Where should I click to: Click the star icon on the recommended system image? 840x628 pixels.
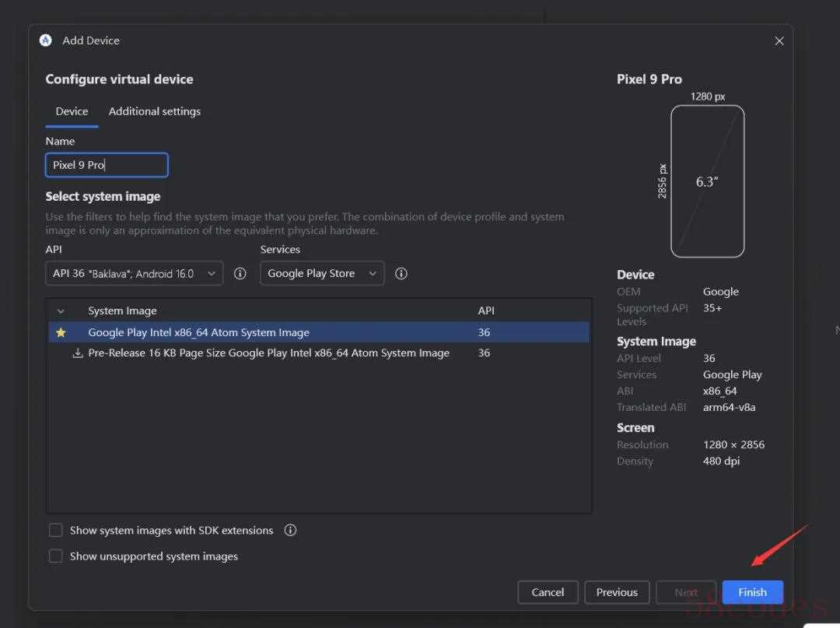61,332
